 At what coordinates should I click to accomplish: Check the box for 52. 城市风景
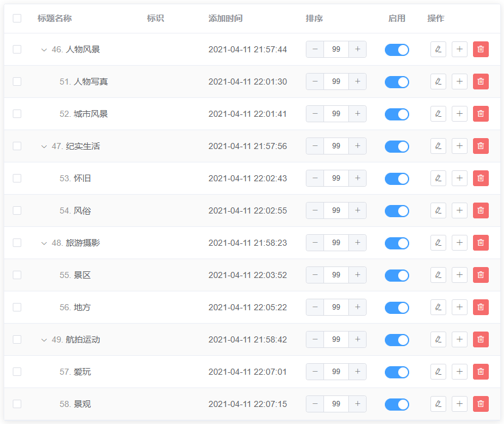point(17,114)
